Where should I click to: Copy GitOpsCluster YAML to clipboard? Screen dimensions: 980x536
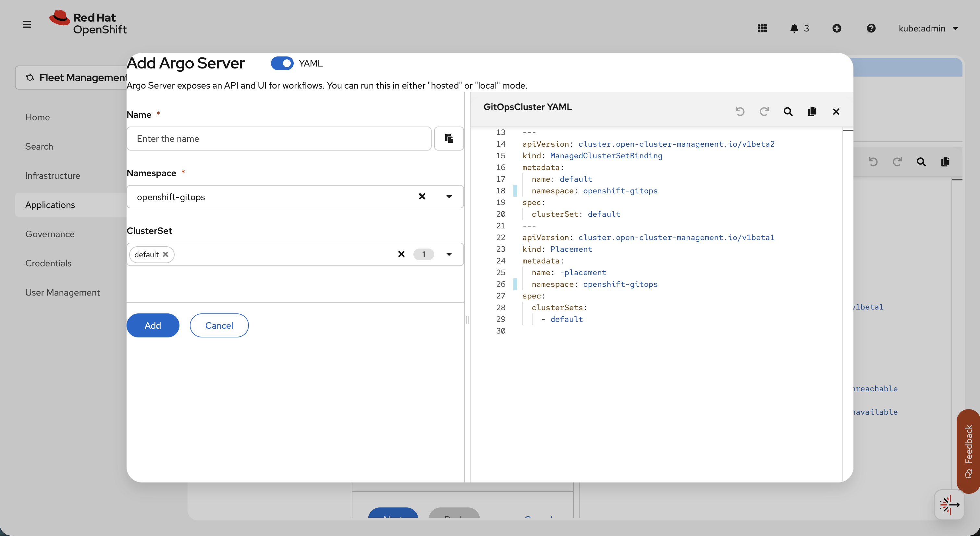tap(812, 112)
